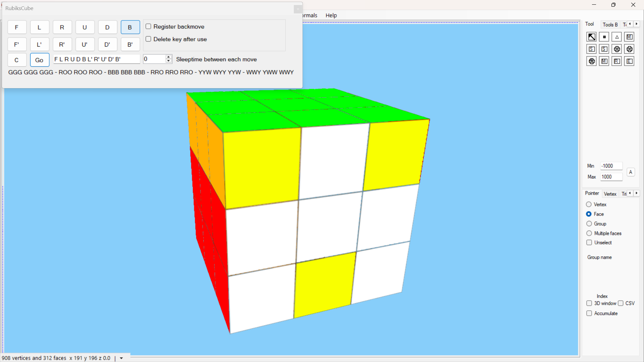This screenshot has height=362, width=644.
Task: Open the status bar dropdown arrow
Action: pos(121,358)
